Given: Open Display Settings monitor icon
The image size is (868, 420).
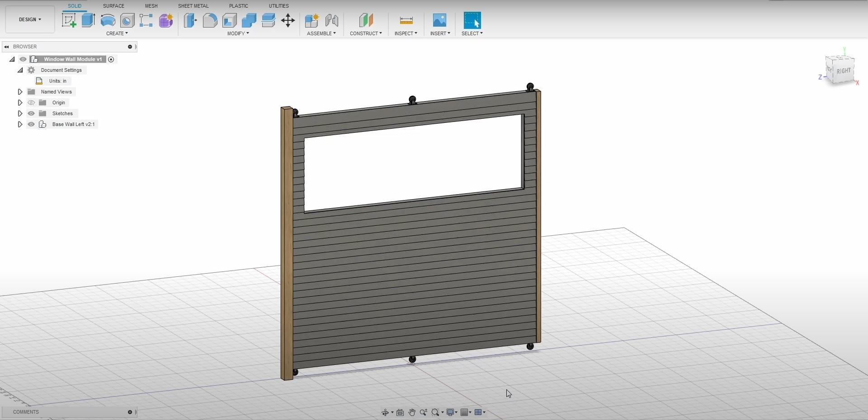Looking at the screenshot, I should click(450, 412).
